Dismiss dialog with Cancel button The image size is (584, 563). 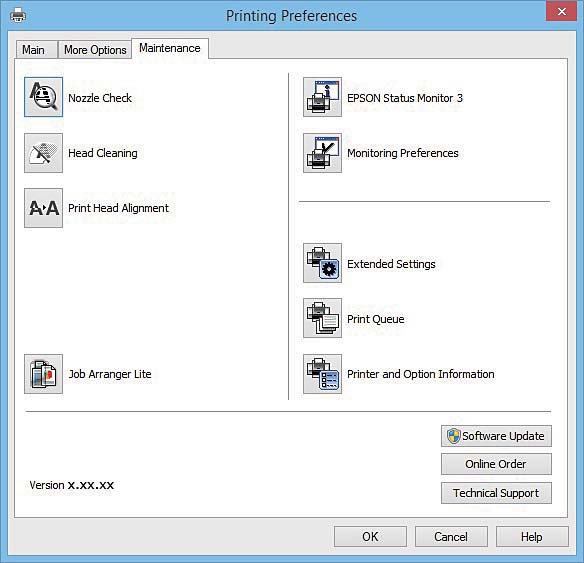(451, 537)
